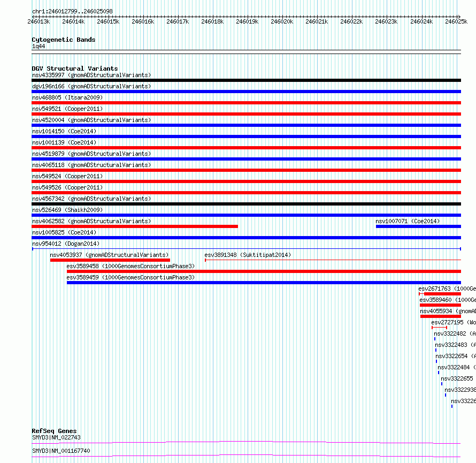Screen dimensions: 476x463
Task: Open the nsv1001139 (Coe2014) variant label
Action: pos(64,142)
